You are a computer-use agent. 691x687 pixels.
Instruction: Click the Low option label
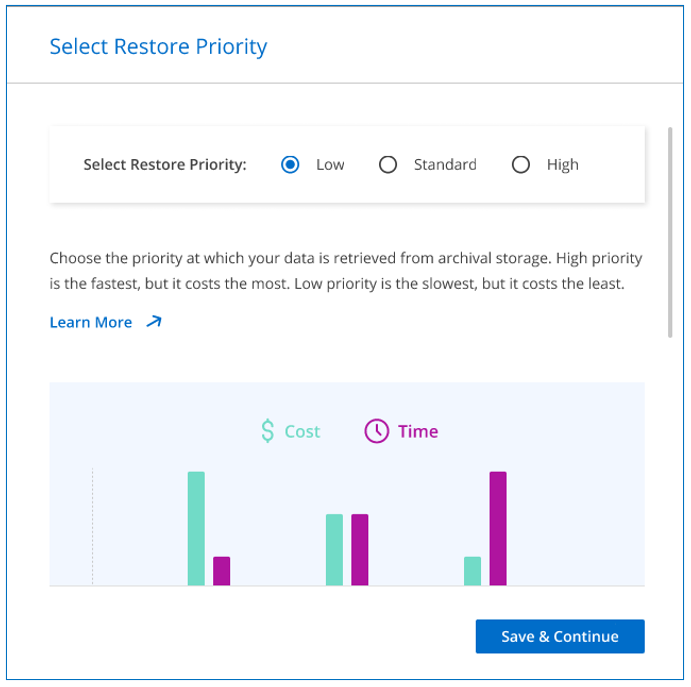(x=330, y=165)
